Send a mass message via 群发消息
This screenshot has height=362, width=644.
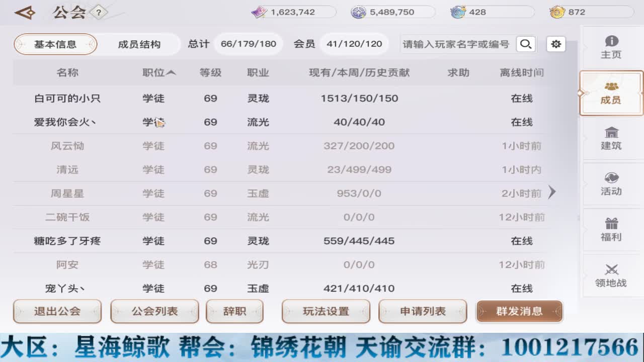coord(520,311)
